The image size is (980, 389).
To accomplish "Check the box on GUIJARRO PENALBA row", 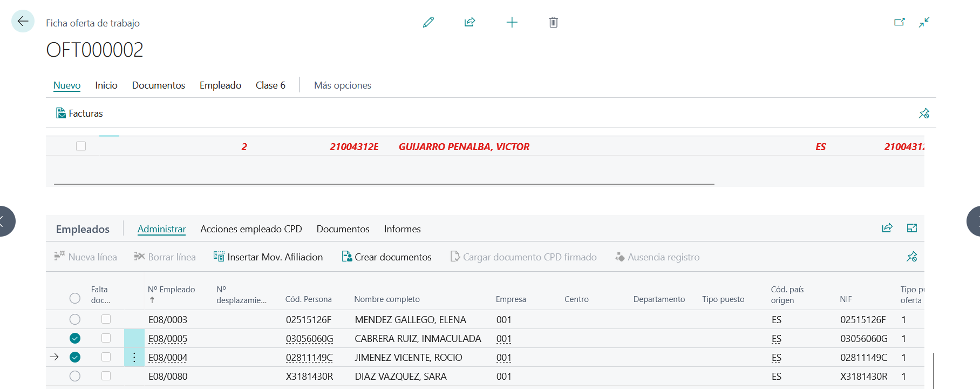I will tap(81, 146).
